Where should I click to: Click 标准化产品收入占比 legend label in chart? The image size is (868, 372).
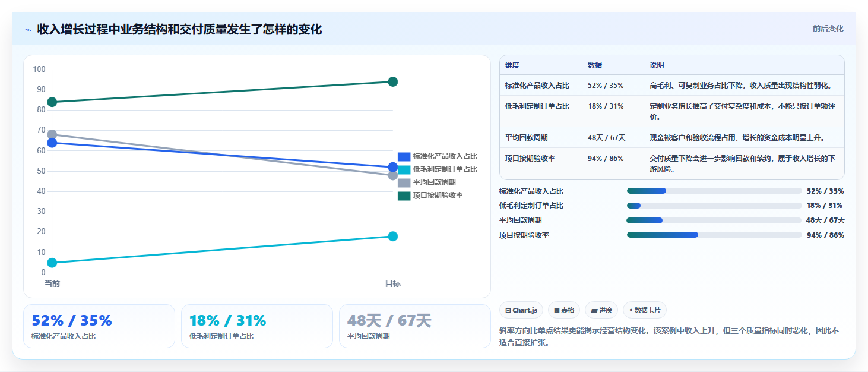click(445, 156)
